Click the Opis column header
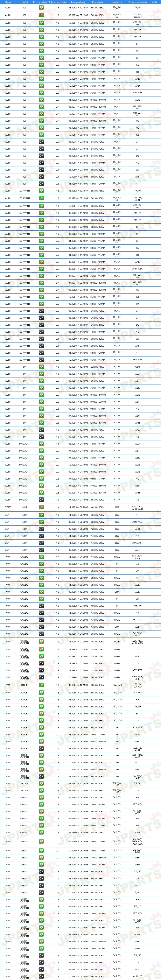Image resolution: width=161 pixels, height=980 pixels. point(154,2)
